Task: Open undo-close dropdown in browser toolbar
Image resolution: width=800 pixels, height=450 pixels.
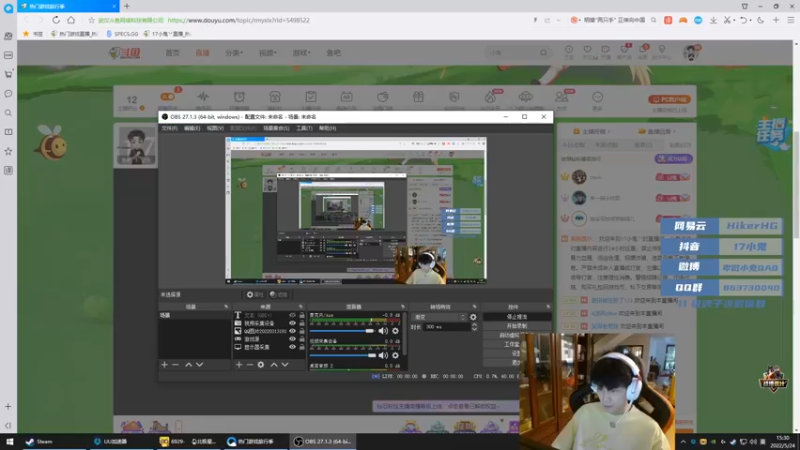Action: click(751, 20)
